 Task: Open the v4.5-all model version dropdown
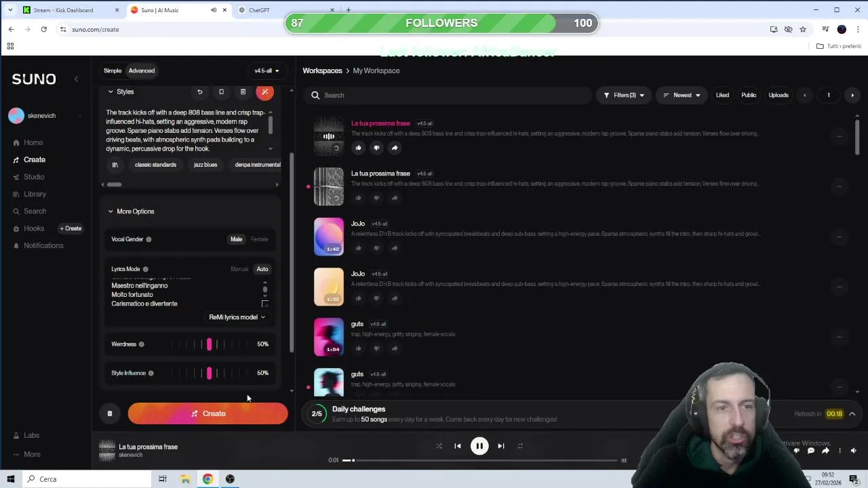pos(267,70)
